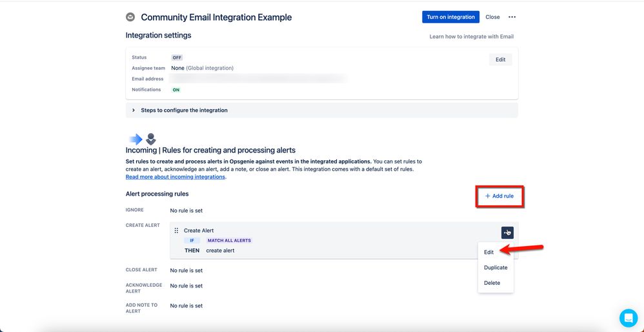Open the three-dots more options menu
Screen dimensions: 644x332
pos(512,17)
